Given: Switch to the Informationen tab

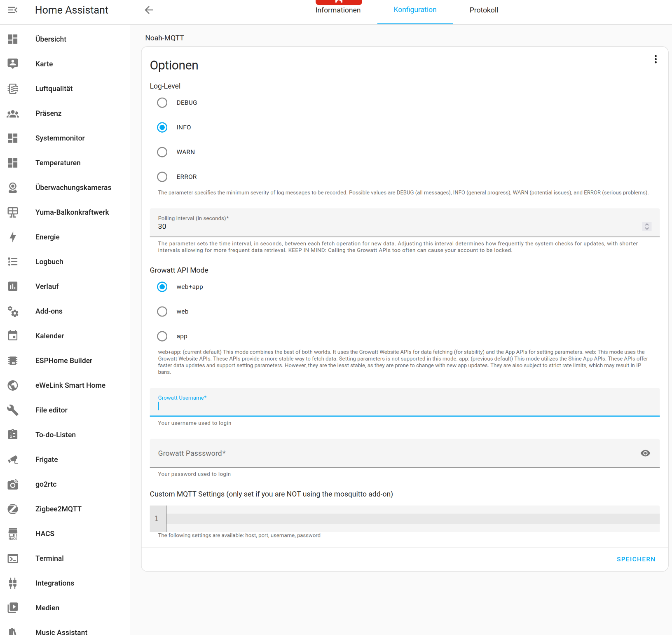Looking at the screenshot, I should coord(338,10).
